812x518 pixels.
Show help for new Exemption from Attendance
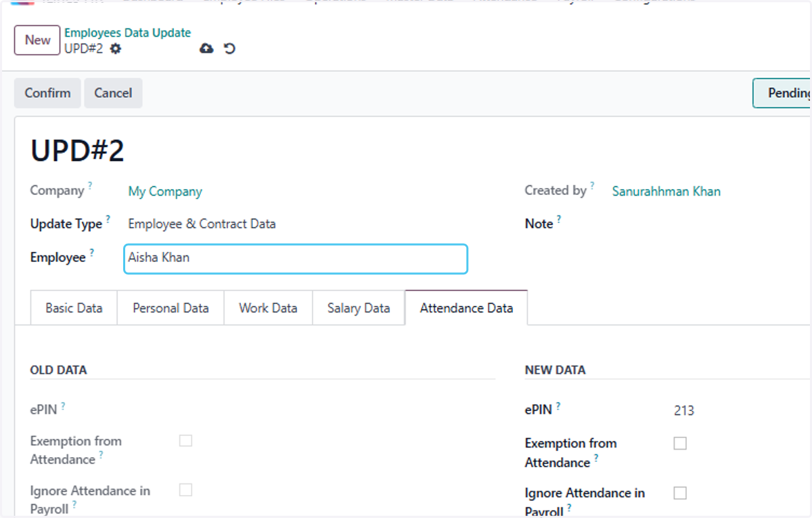(x=596, y=458)
